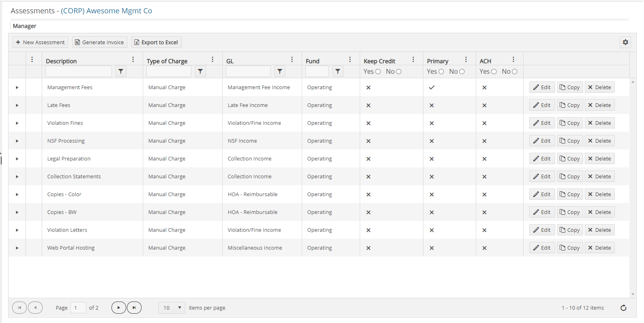Go to the previous page
This screenshot has width=644, height=323.
point(35,308)
